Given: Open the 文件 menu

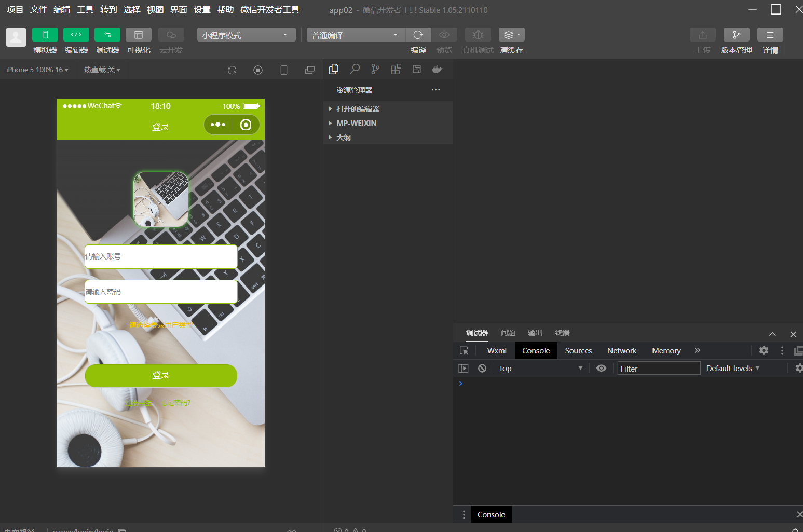Looking at the screenshot, I should [38, 10].
